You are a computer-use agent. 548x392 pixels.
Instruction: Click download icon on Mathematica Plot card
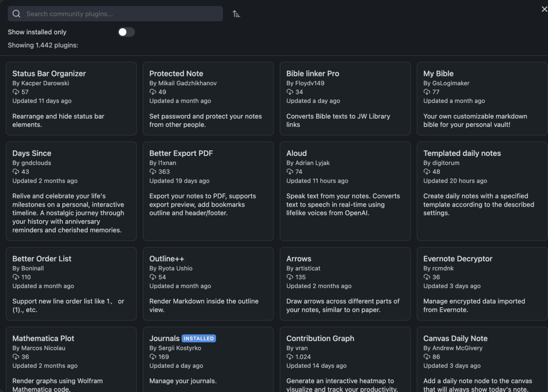(16, 357)
